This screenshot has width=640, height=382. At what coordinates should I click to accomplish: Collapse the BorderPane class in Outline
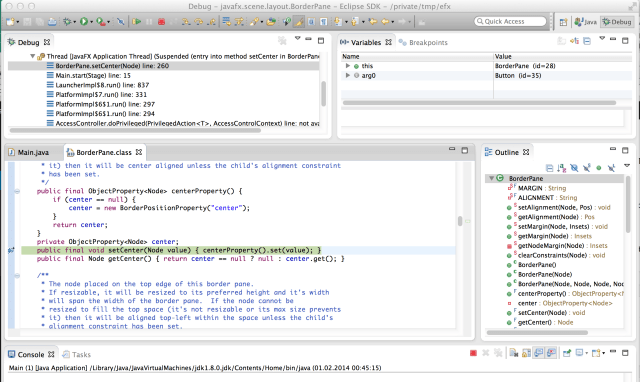point(491,178)
